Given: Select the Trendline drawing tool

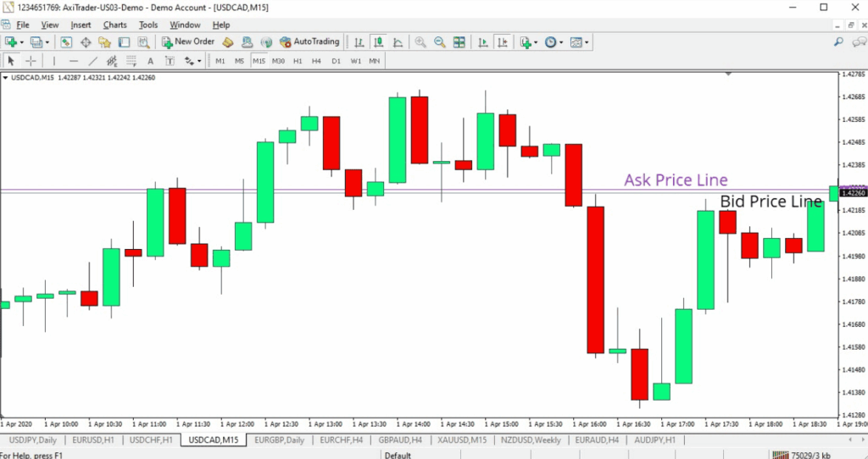Looking at the screenshot, I should (x=93, y=61).
